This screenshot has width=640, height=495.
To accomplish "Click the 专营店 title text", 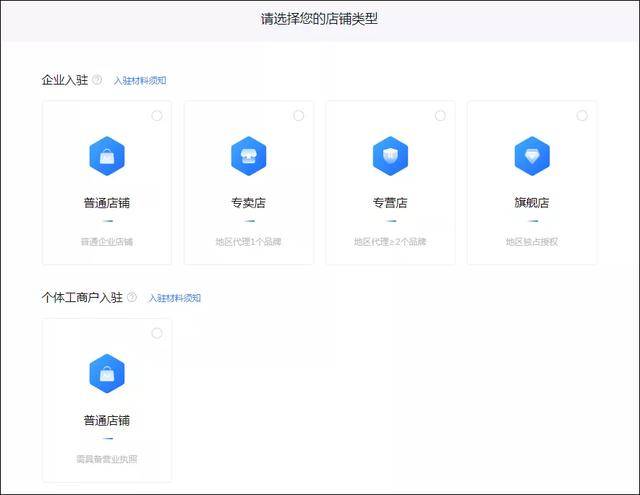I will (x=390, y=203).
